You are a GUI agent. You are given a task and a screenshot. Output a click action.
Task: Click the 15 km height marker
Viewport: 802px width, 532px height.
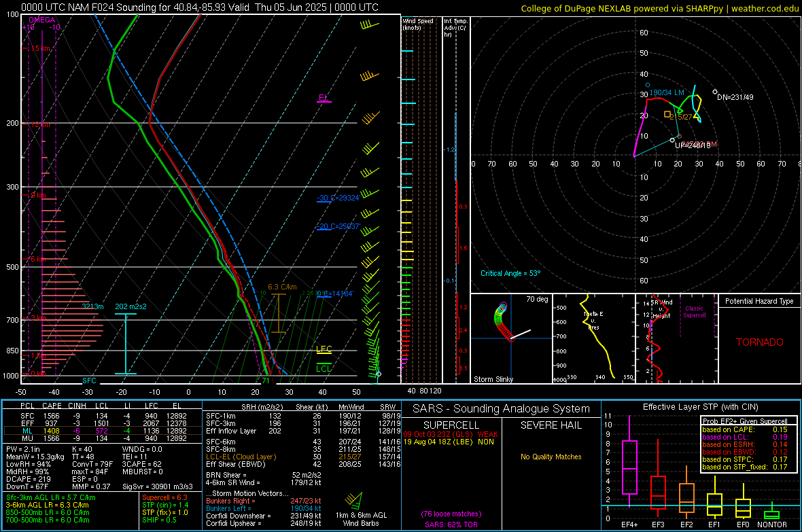(x=40, y=48)
